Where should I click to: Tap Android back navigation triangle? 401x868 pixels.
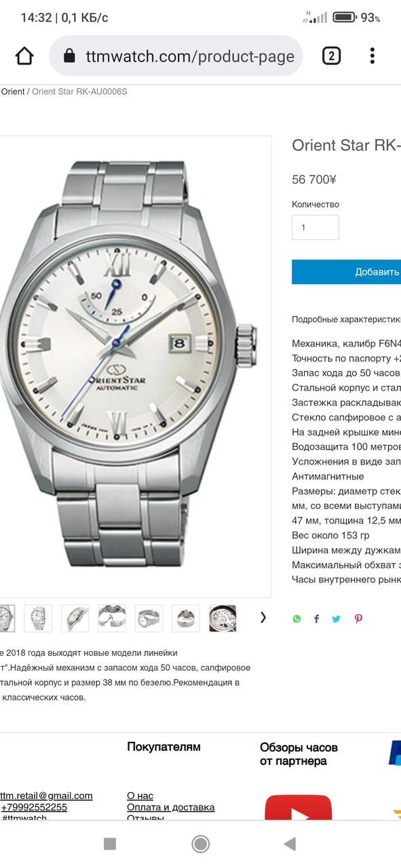[x=290, y=844]
